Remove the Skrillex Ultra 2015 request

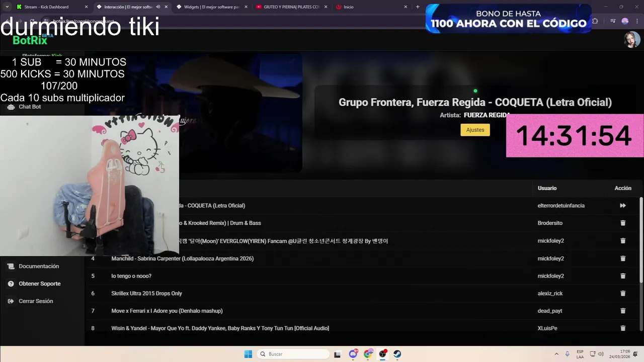pos(623,293)
